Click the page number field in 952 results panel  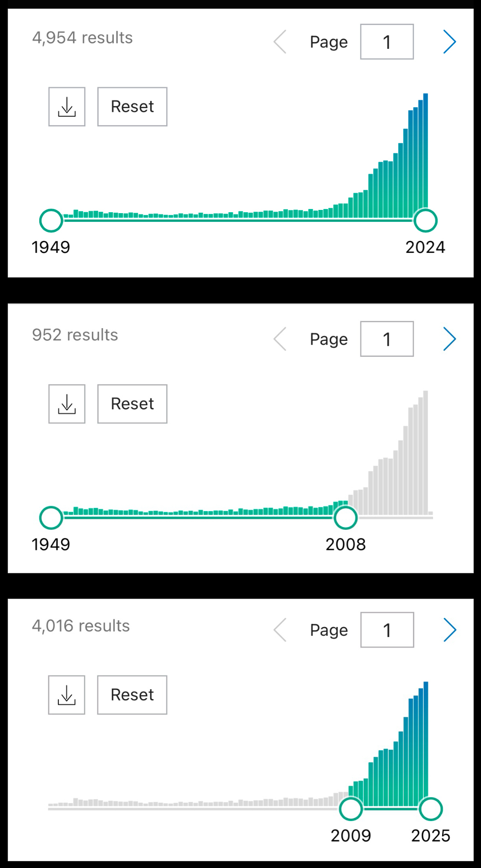click(x=387, y=339)
